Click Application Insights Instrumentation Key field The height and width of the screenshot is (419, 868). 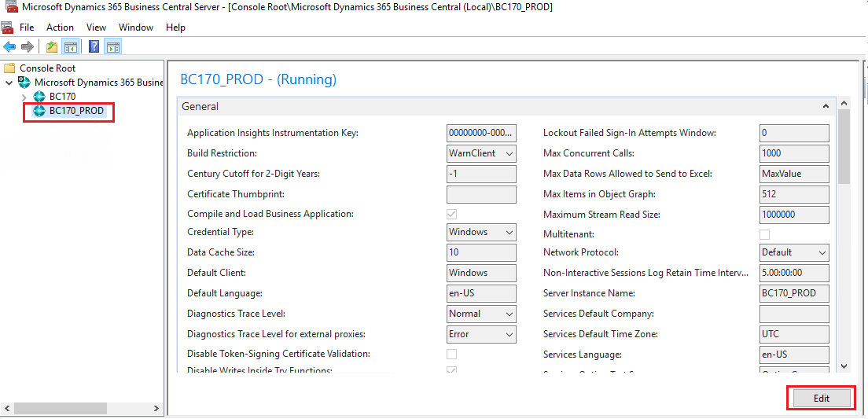click(481, 133)
